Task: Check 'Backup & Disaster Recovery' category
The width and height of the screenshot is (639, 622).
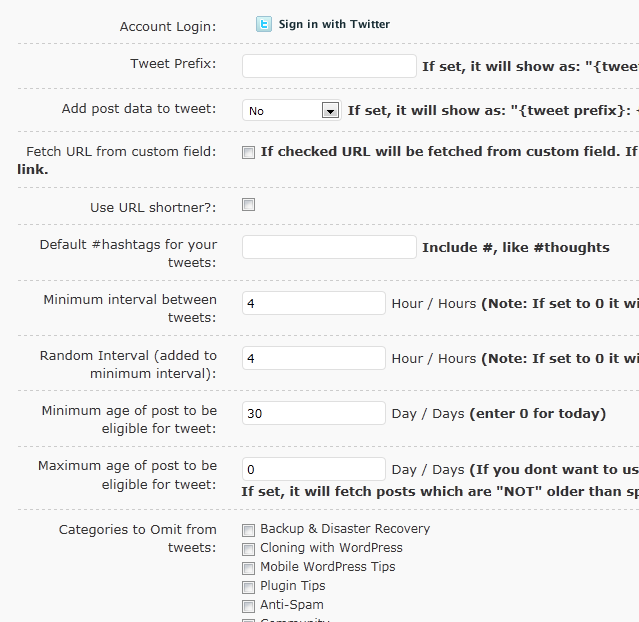Action: tap(249, 530)
